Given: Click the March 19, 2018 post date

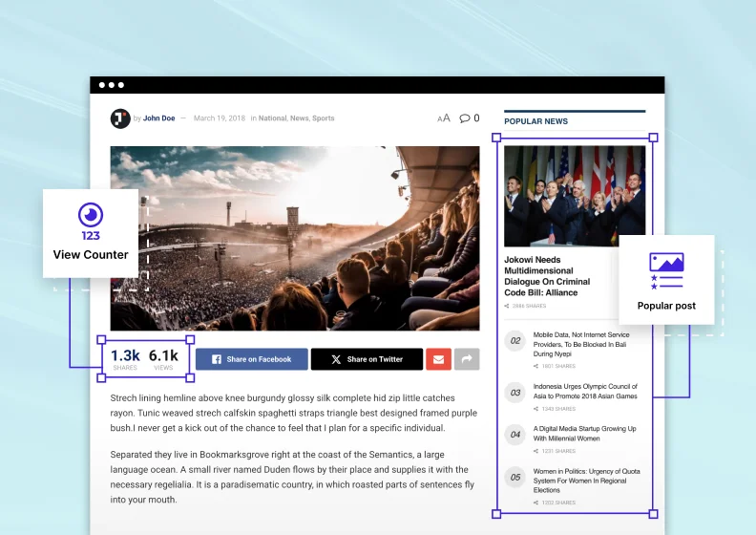Looking at the screenshot, I should [x=220, y=118].
